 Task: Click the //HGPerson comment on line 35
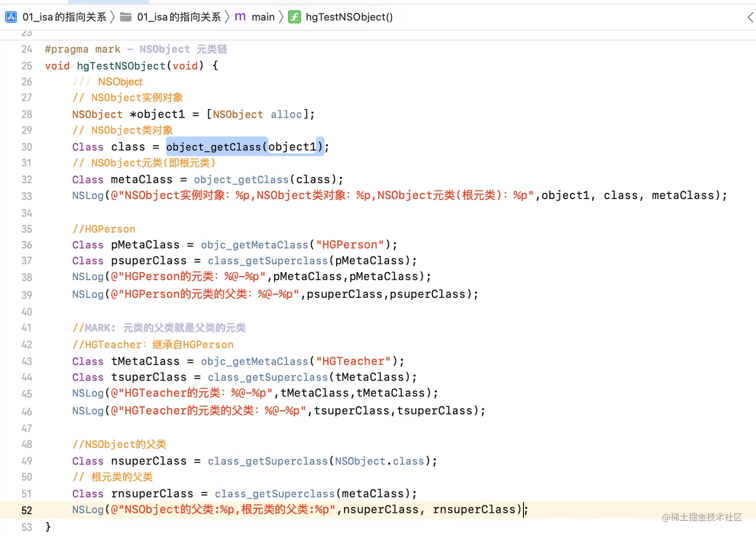(104, 229)
